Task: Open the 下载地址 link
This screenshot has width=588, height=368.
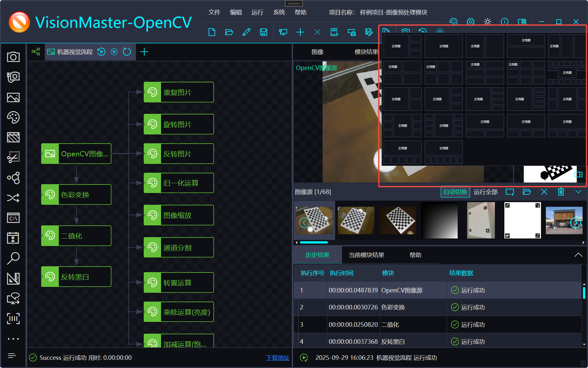Action: coord(278,358)
